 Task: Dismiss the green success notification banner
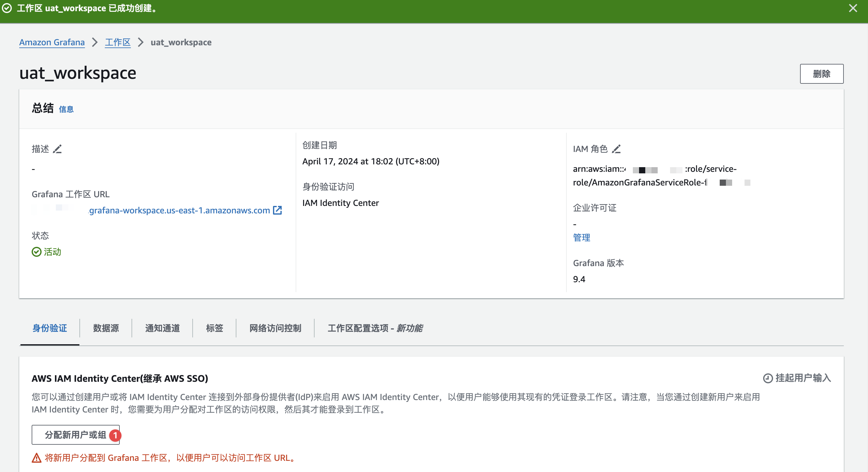(853, 8)
